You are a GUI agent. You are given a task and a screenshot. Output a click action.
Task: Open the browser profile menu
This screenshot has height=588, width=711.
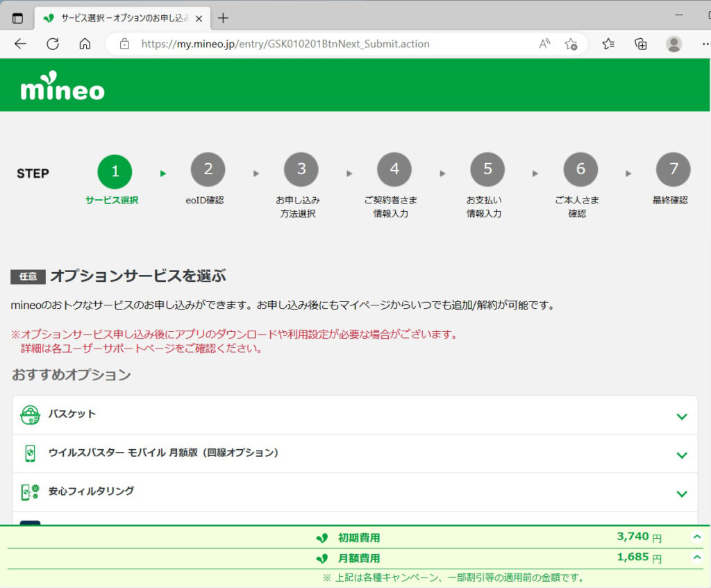[x=674, y=44]
